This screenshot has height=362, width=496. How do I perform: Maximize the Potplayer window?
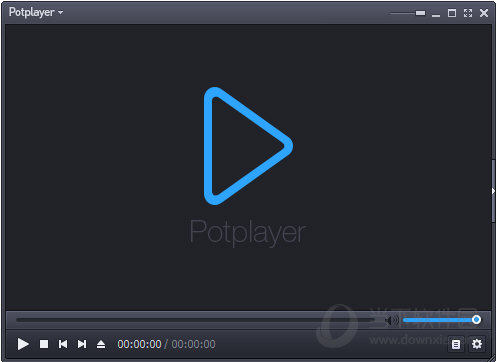pos(452,13)
